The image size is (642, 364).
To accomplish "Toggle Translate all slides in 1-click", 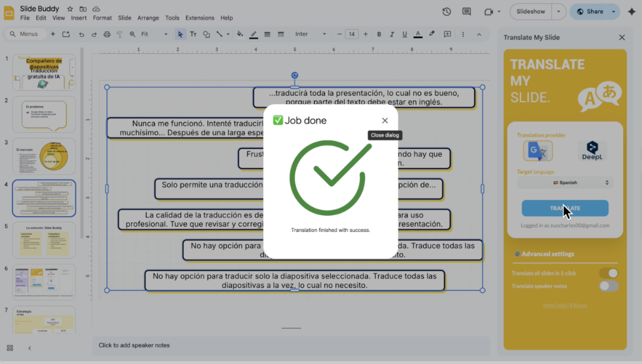I will tap(608, 273).
